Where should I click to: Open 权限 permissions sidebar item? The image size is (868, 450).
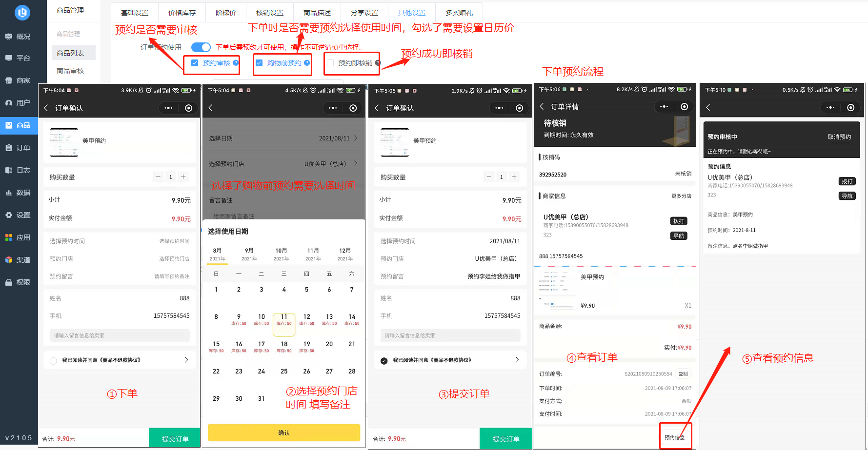click(18, 282)
